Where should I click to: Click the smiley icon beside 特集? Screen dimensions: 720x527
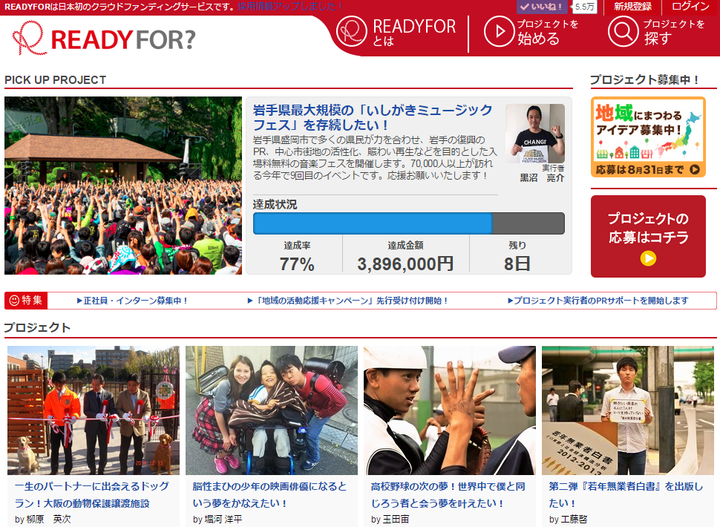click(14, 300)
